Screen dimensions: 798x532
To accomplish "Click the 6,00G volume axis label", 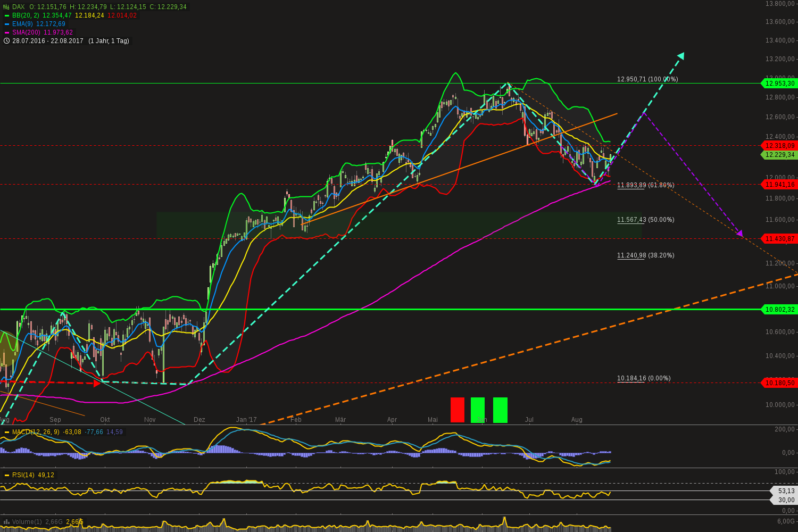I will pos(786,521).
